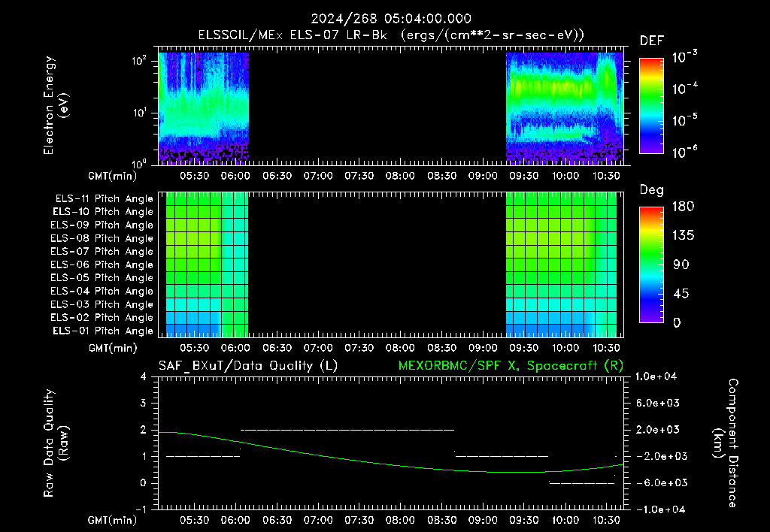Screen dimensions: 770x532
Task: Click the ELS-04 Pitch Angle row label
Action: coord(102,291)
